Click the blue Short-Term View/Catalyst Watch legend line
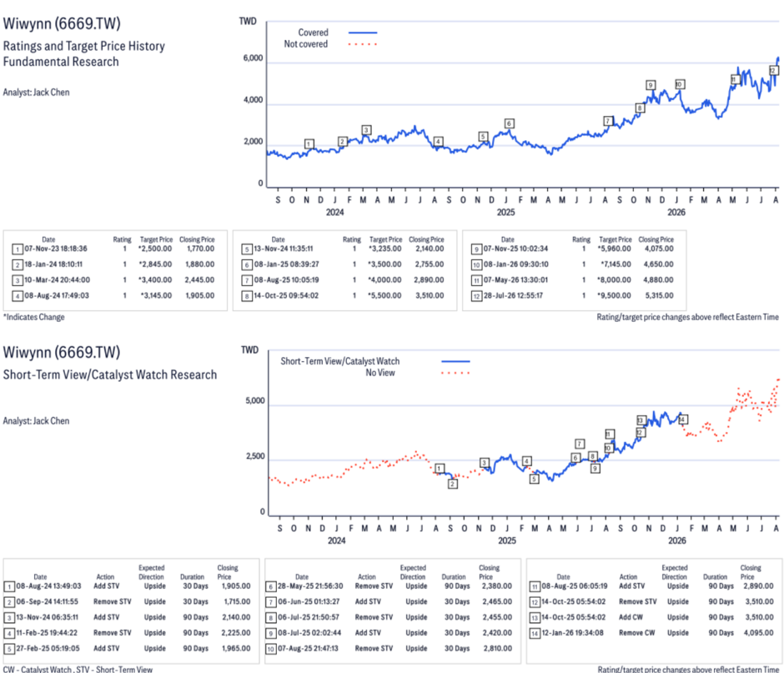Image resolution: width=784 pixels, height=673 pixels. tap(455, 361)
